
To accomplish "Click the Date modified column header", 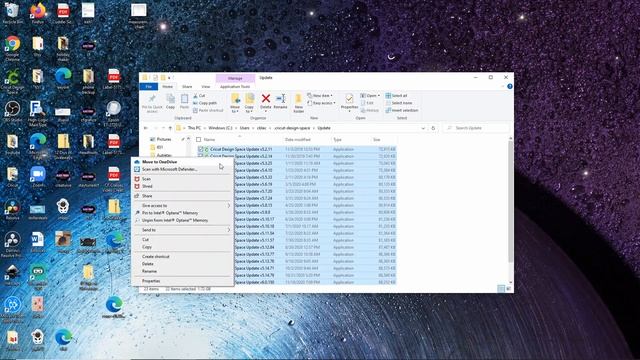I will click(x=298, y=140).
